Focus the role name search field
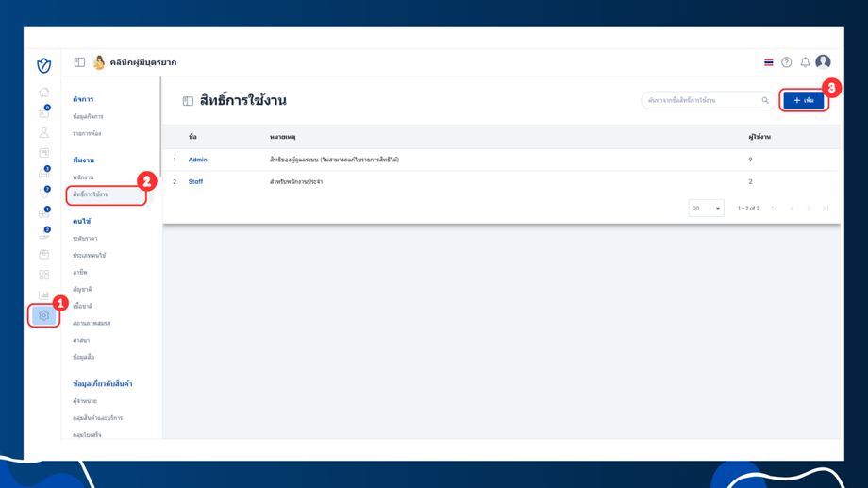 coord(708,100)
